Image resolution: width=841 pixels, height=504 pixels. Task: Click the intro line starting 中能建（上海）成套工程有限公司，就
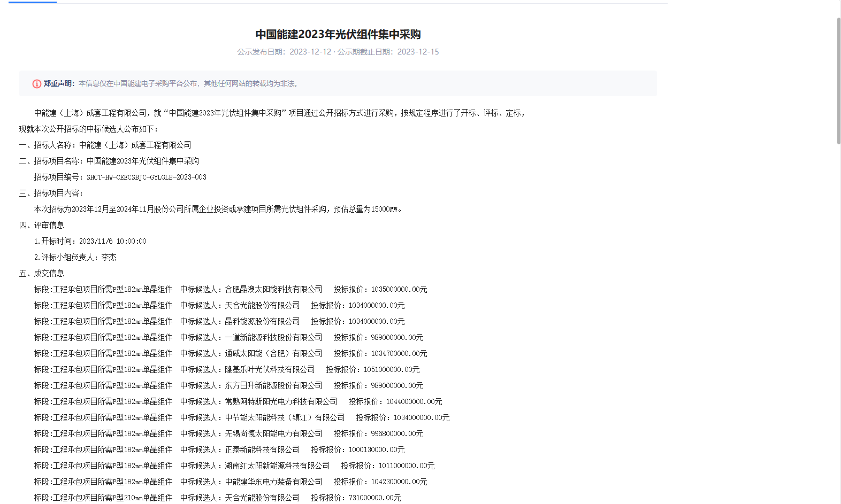[x=280, y=113]
